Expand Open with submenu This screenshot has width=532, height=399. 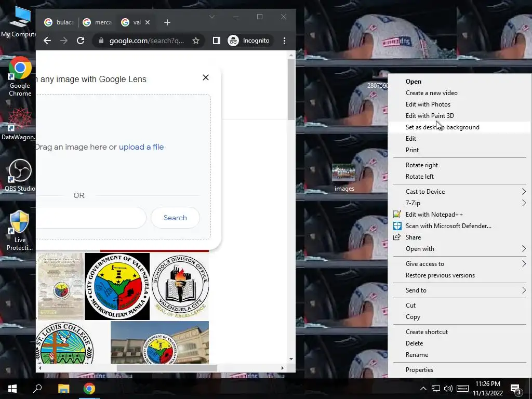tap(459, 249)
